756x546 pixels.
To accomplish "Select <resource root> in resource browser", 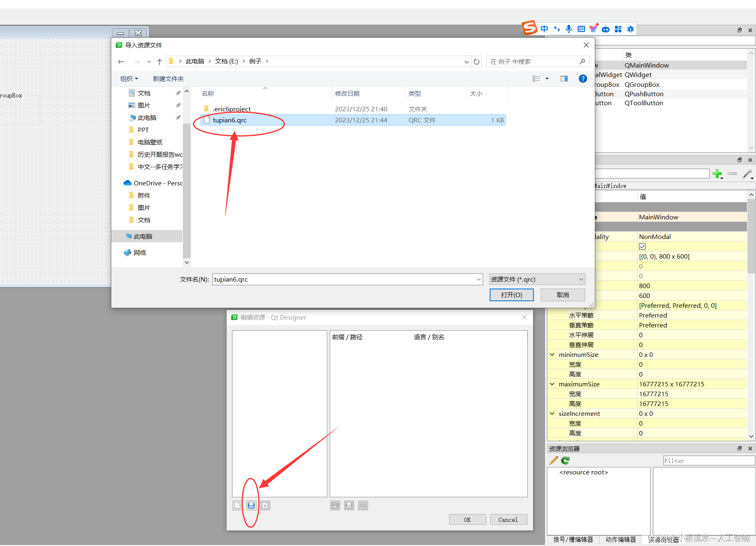I will pos(583,472).
